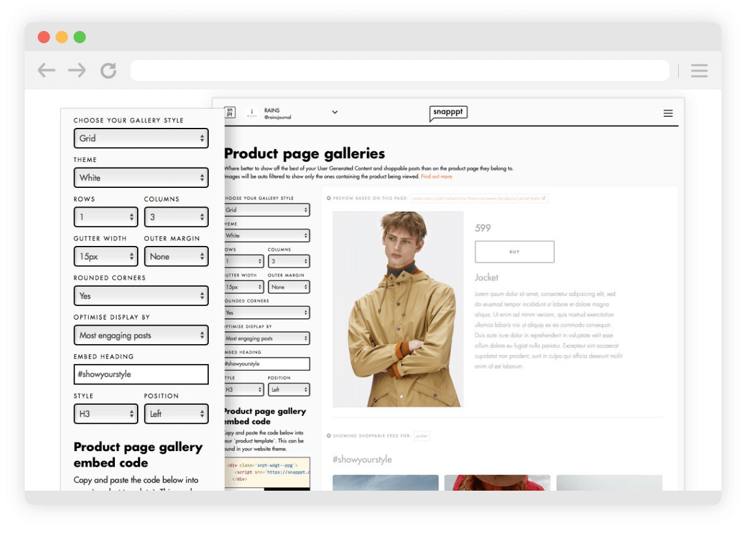Open the H3 style dropdown in enlarged panel
756x537 pixels.
(106, 414)
